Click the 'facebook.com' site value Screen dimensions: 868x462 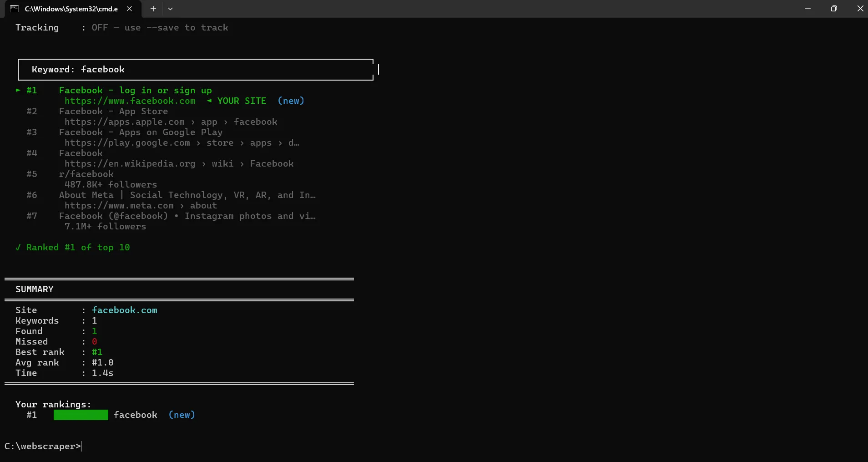pyautogui.click(x=124, y=310)
